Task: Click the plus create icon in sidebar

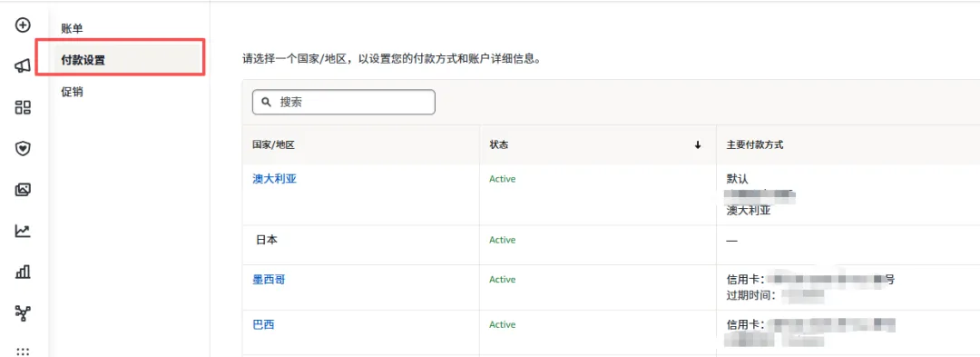Action: pos(23,25)
